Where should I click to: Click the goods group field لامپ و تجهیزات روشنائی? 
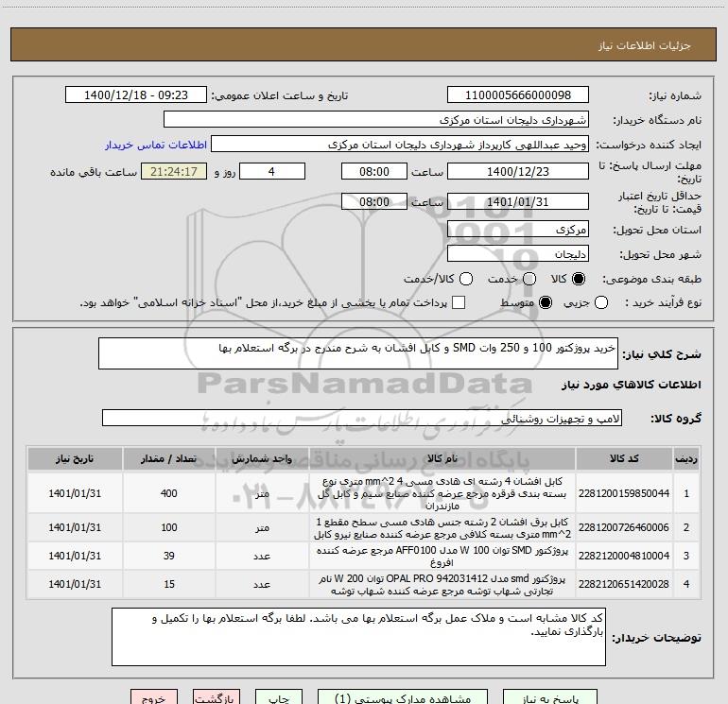pos(362,418)
